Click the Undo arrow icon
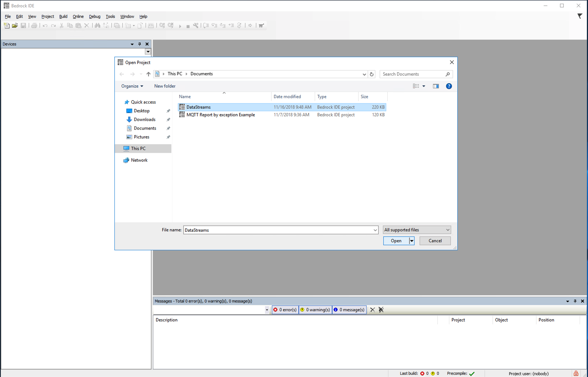This screenshot has height=377, width=588. [45, 25]
